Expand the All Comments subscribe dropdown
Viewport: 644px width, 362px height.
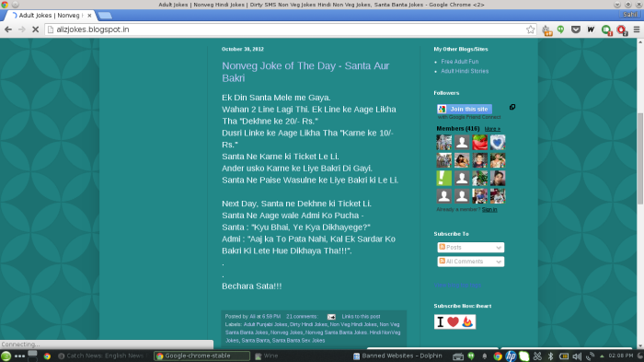point(471,262)
